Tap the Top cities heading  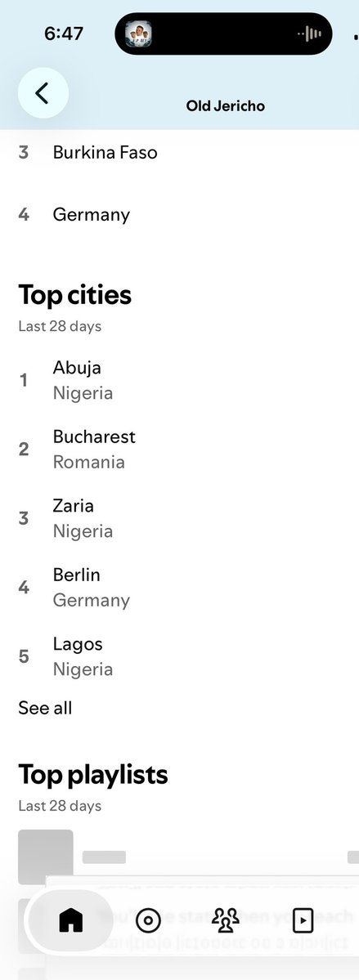coord(75,295)
